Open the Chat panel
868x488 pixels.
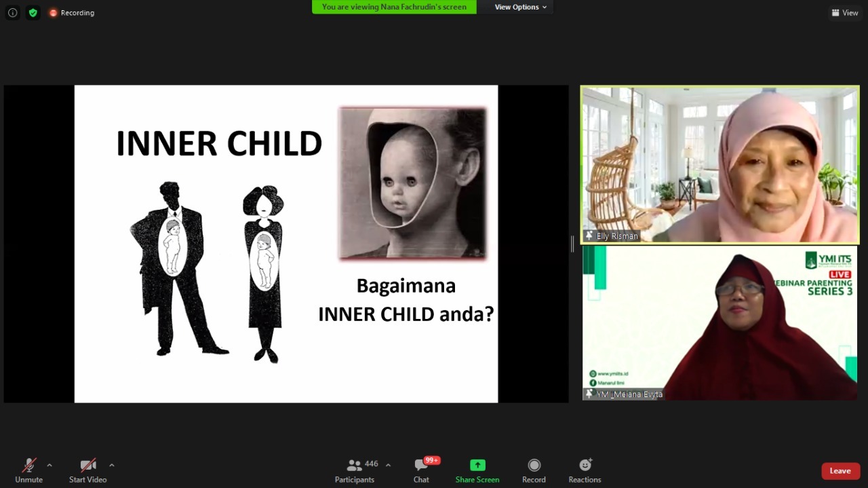click(x=421, y=470)
